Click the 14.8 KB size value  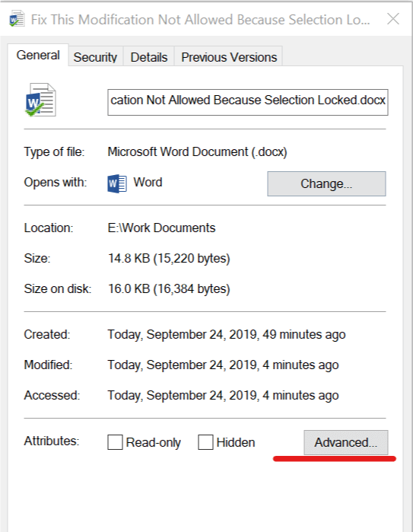point(169,258)
